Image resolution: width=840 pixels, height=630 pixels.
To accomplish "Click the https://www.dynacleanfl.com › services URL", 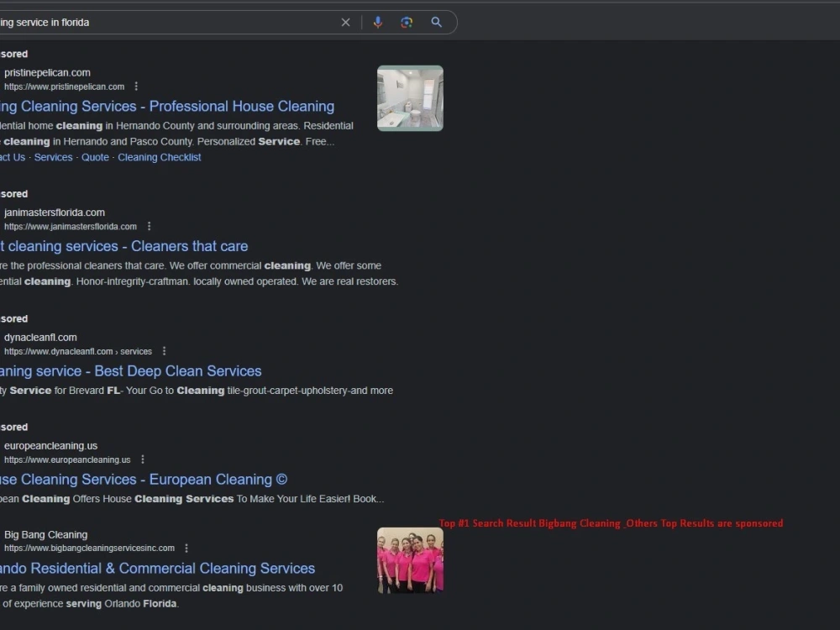I will pyautogui.click(x=77, y=351).
